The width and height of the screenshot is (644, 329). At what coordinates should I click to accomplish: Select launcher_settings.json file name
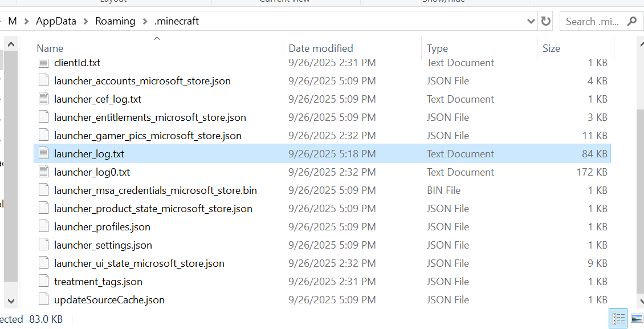103,245
